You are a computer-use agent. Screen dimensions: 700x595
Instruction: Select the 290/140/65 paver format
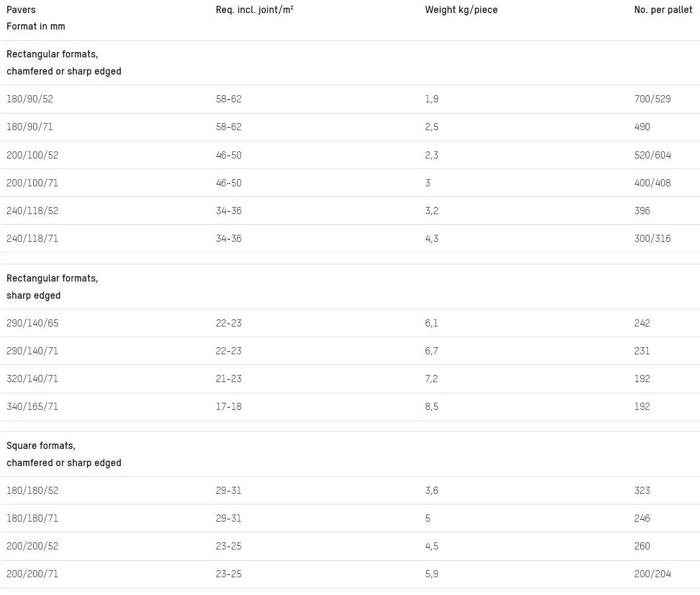[33, 323]
